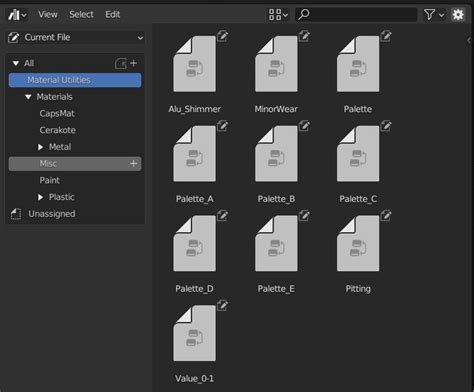Select the Metal catalog label
474x392 pixels.
pyautogui.click(x=60, y=147)
